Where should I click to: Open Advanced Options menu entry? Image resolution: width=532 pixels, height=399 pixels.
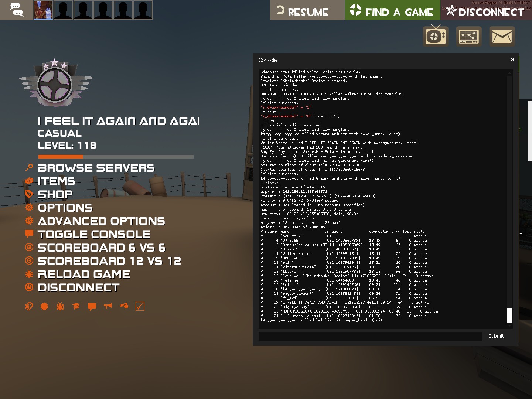coord(101,221)
